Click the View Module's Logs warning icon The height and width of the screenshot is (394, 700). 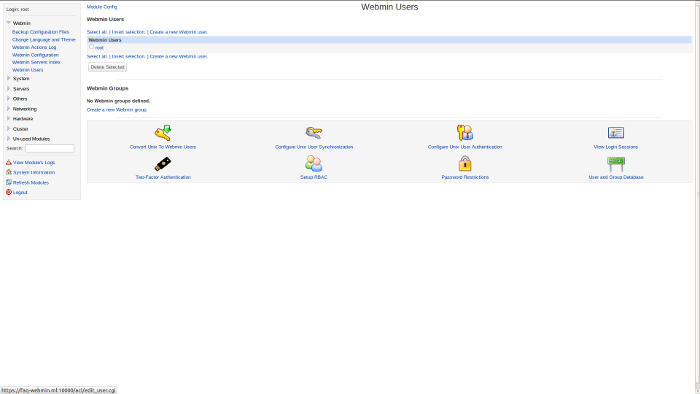click(8, 162)
